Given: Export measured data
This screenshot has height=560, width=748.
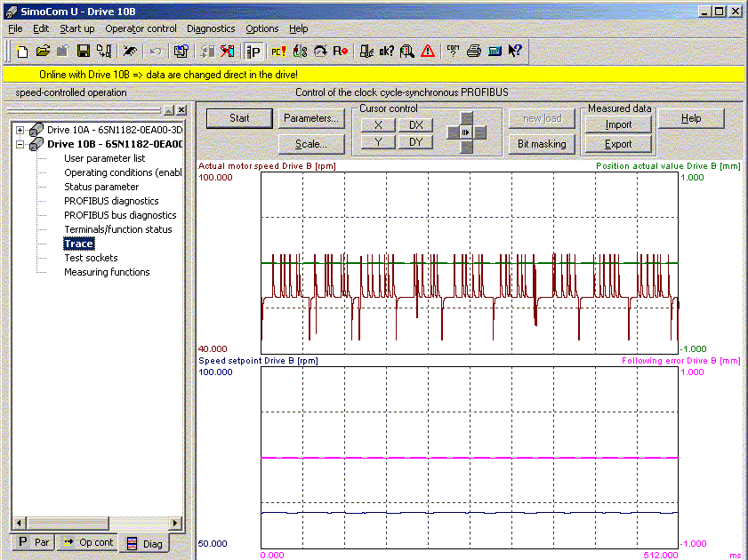Looking at the screenshot, I should click(x=618, y=144).
